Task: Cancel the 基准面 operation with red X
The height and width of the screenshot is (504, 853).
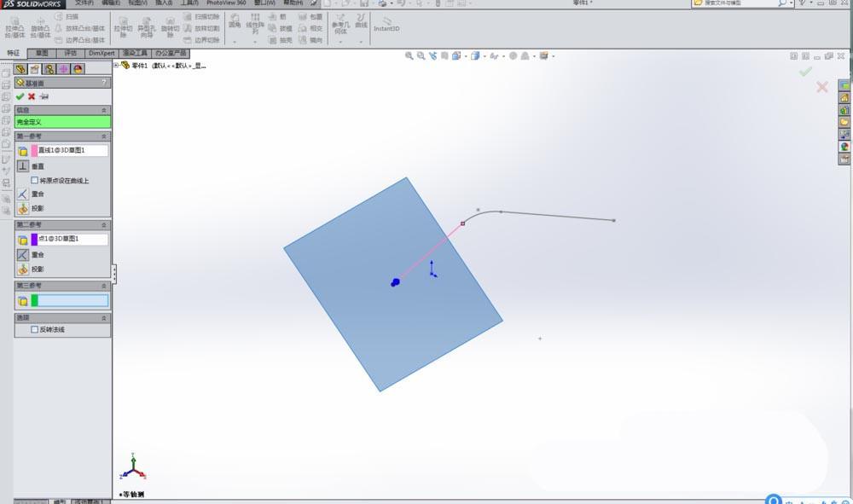Action: coord(30,96)
